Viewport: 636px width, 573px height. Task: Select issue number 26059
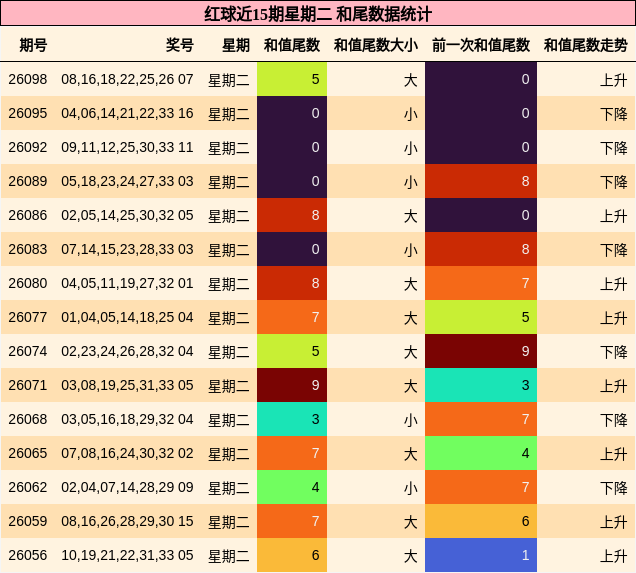[x=28, y=521]
